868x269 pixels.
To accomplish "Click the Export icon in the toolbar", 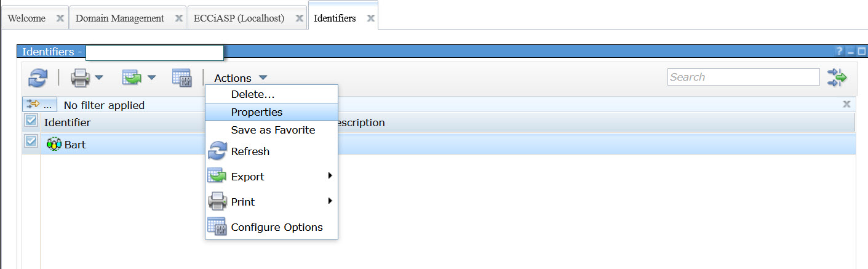I will click(132, 78).
